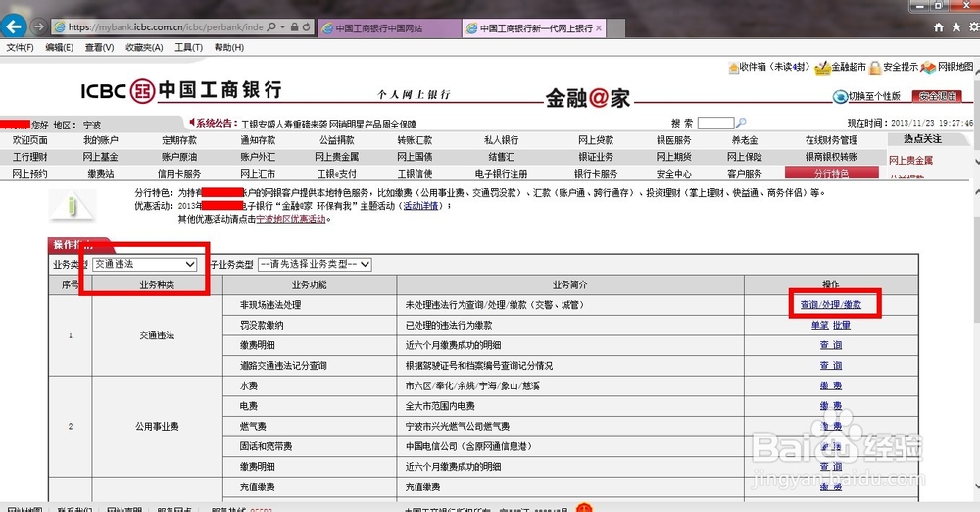
Task: Click 查询 for traffic 缴费明细 row
Action: tap(831, 345)
